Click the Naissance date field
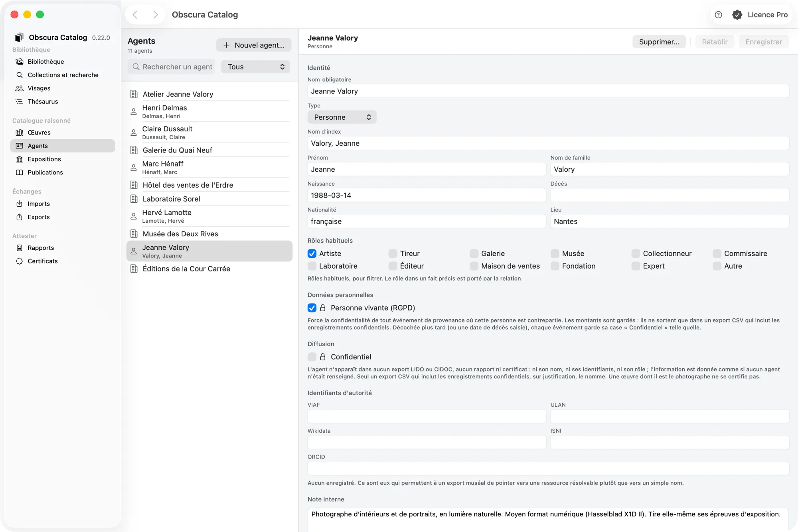This screenshot has height=532, width=798. tap(427, 195)
